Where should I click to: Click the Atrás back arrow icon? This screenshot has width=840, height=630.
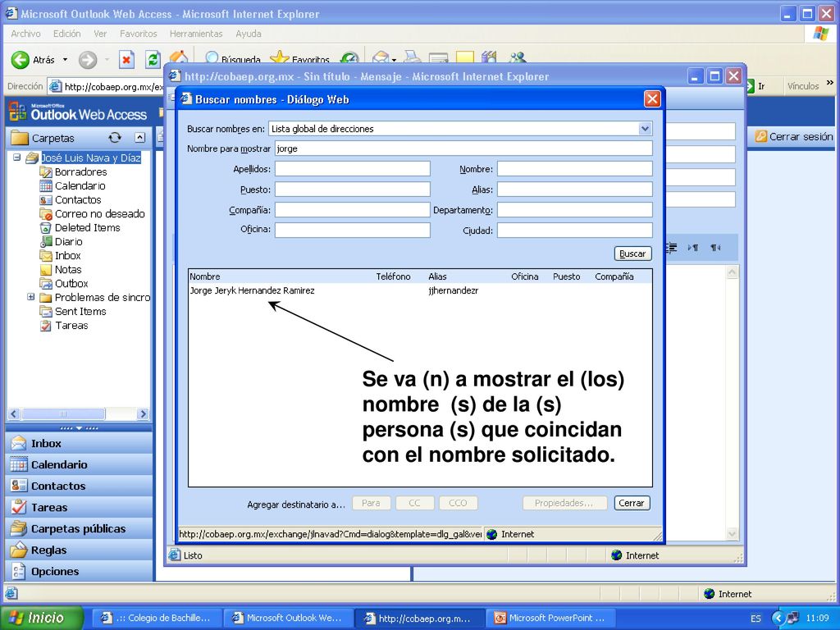tap(21, 59)
